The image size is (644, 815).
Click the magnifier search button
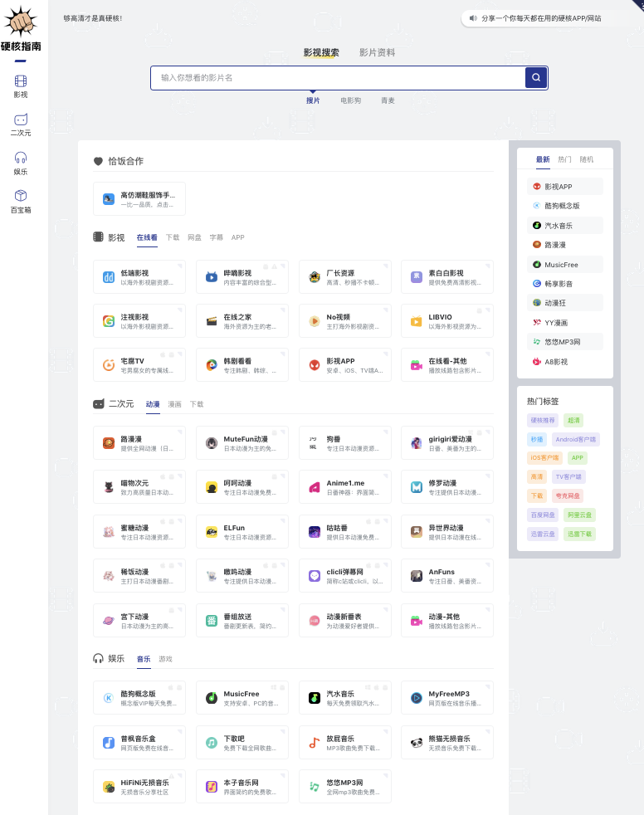(536, 77)
